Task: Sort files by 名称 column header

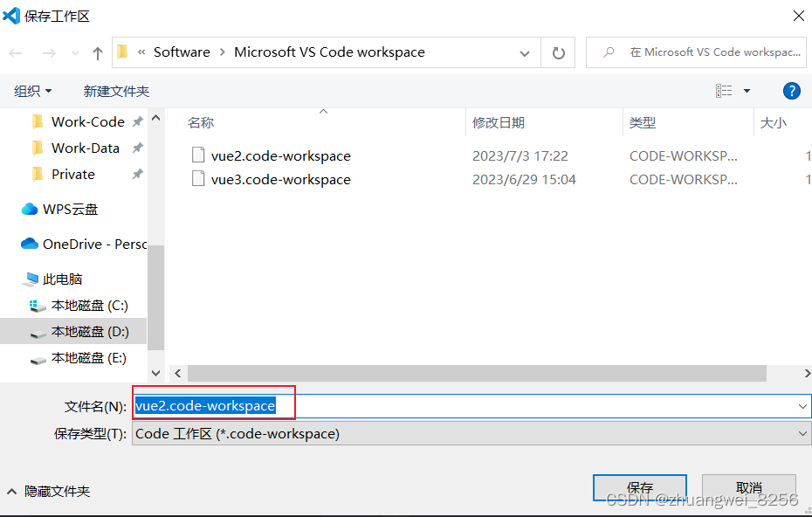Action: tap(201, 123)
